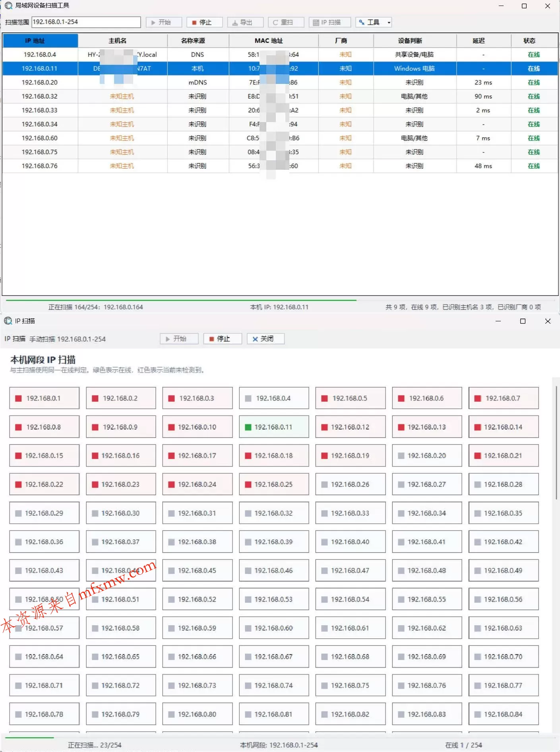
Task: Select the table row 192.168.0.34
Action: pos(280,124)
